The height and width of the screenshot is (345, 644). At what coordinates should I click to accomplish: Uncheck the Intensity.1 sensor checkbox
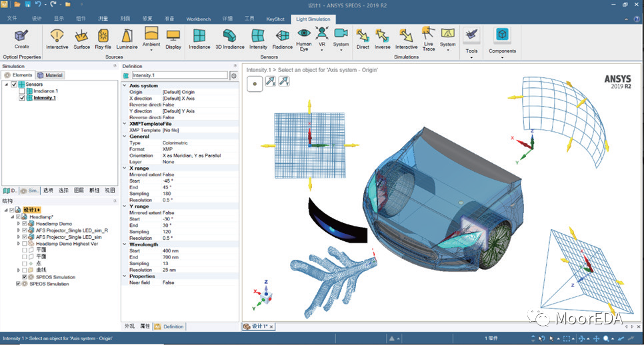click(22, 98)
